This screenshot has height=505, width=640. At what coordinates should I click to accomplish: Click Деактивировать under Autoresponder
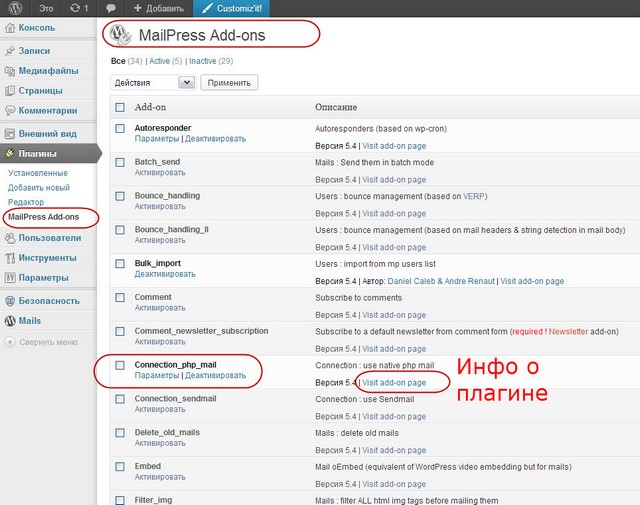216,139
